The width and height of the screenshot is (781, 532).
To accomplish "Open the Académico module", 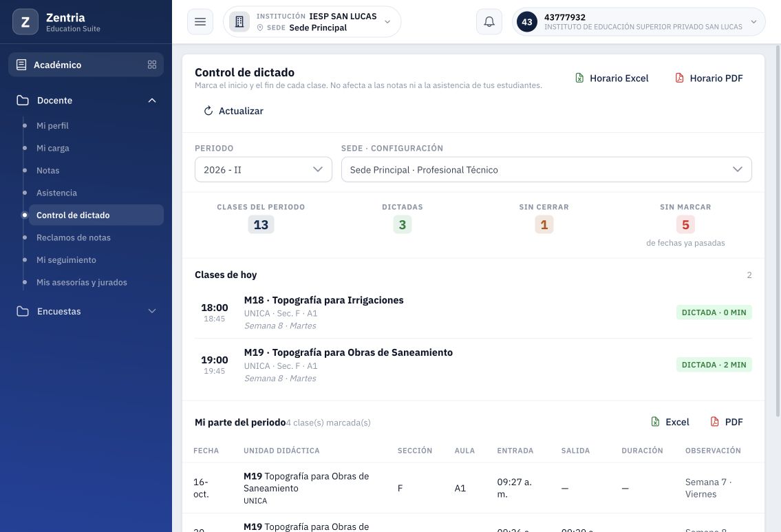I will click(86, 65).
